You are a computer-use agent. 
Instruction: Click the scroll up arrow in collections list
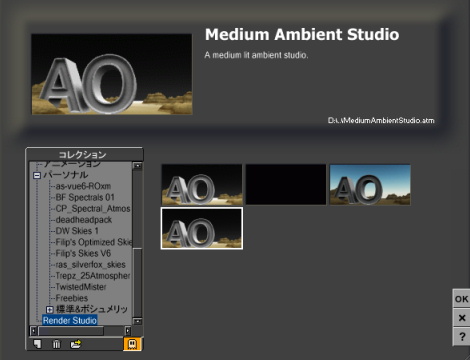(x=137, y=166)
